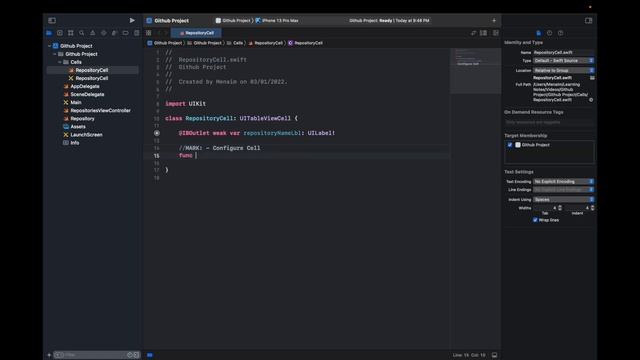Screen dimensions: 640x360
Task: Toggle debug area at editor bottom right
Action: click(494, 355)
